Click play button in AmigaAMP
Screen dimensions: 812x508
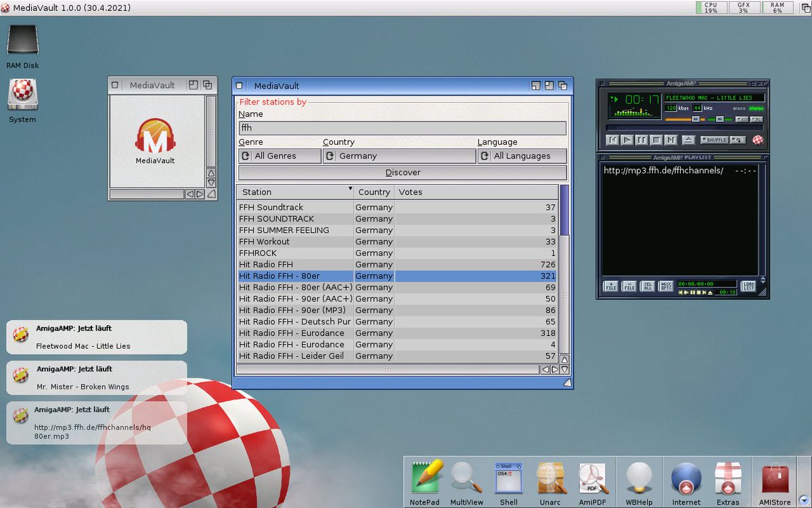pyautogui.click(x=627, y=140)
